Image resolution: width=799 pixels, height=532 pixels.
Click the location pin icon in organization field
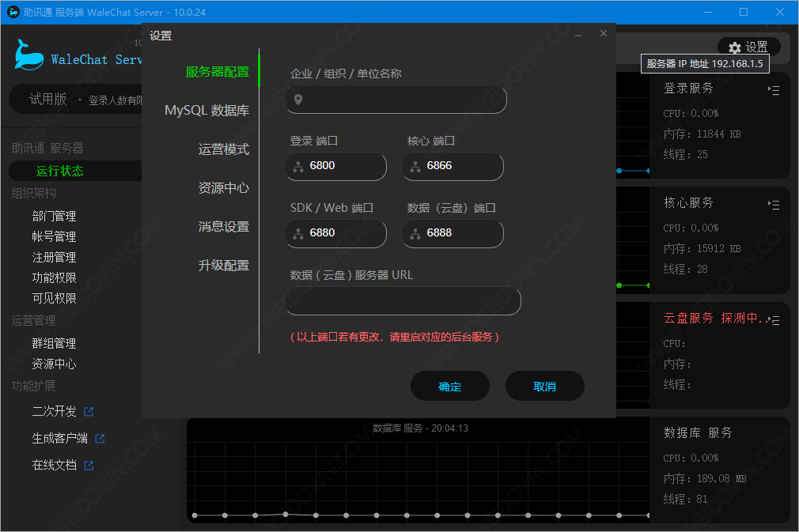tap(298, 100)
